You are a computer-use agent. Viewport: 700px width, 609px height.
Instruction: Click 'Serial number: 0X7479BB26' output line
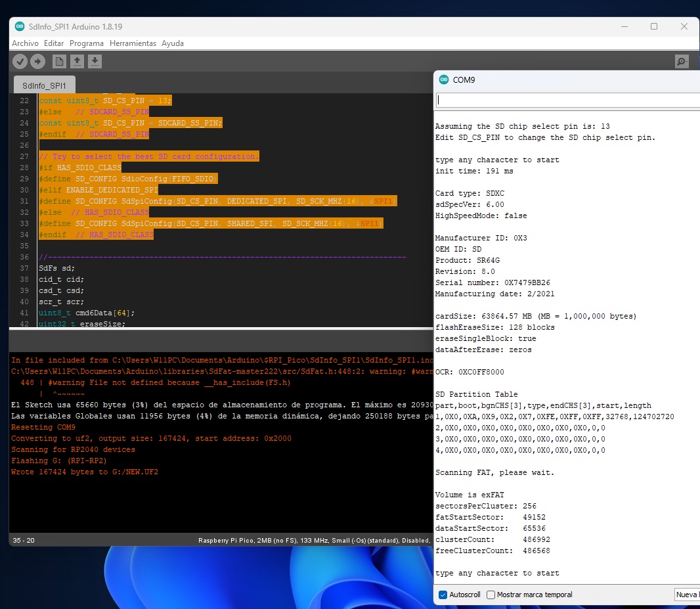tap(492, 282)
